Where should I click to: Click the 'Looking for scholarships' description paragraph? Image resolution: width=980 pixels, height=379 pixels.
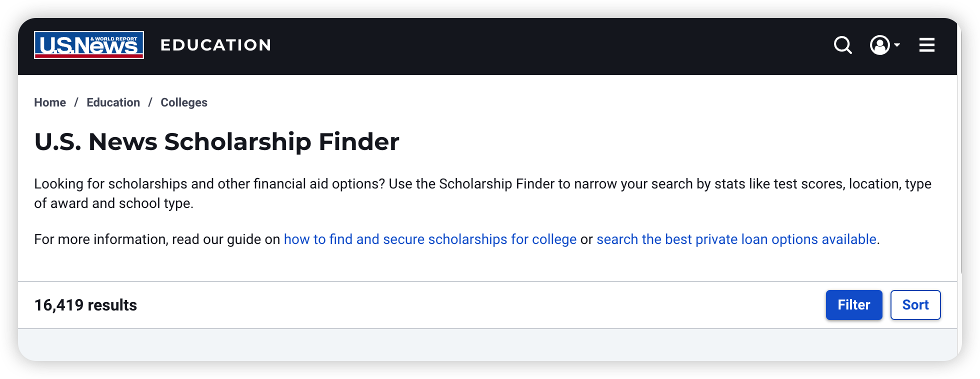click(482, 193)
